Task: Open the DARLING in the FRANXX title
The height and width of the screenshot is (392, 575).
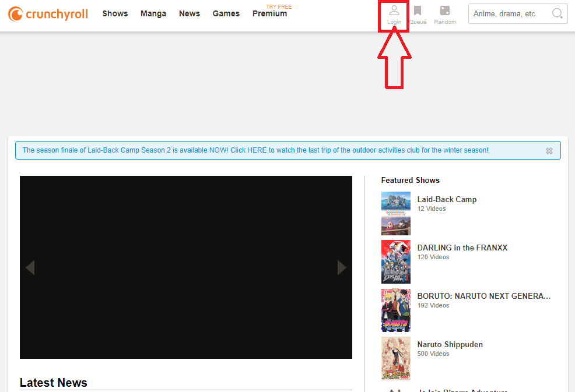Action: [x=462, y=248]
